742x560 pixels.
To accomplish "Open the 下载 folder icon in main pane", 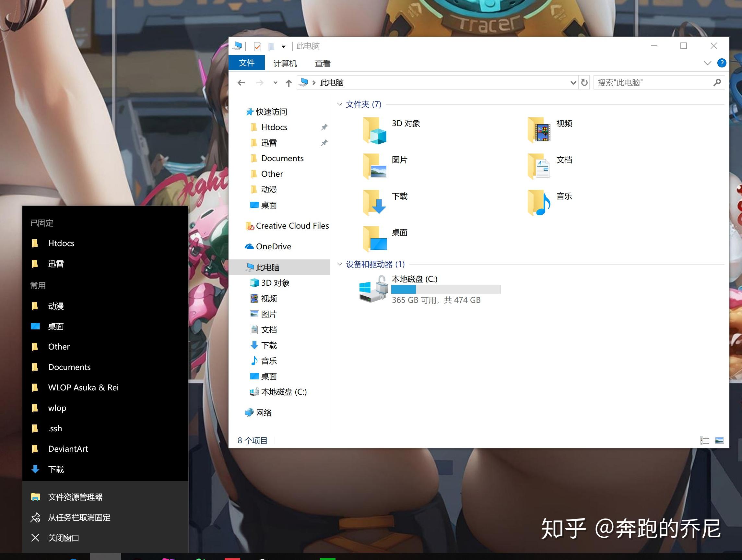I will tap(375, 203).
